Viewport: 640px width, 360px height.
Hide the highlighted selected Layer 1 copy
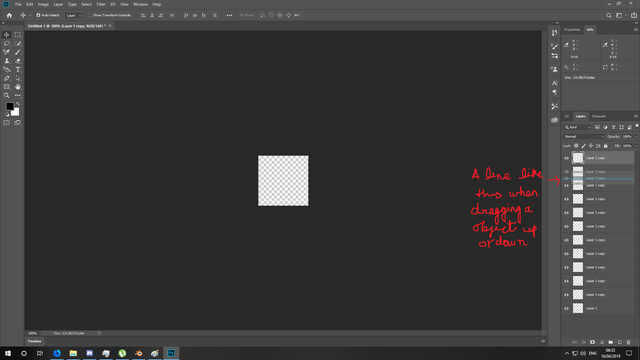566,158
